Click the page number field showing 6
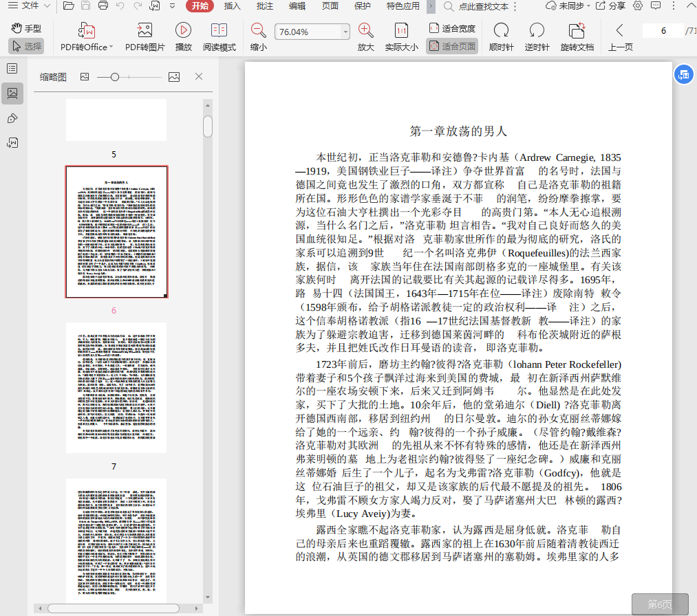This screenshot has height=616, width=697. pos(663,31)
